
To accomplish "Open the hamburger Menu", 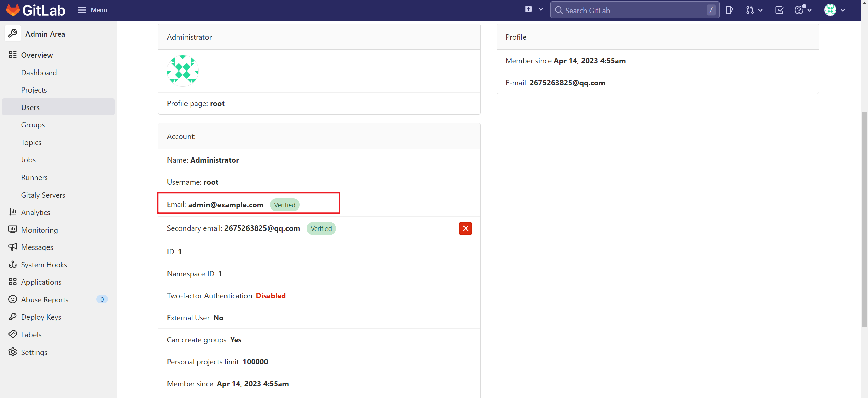I will (x=93, y=10).
